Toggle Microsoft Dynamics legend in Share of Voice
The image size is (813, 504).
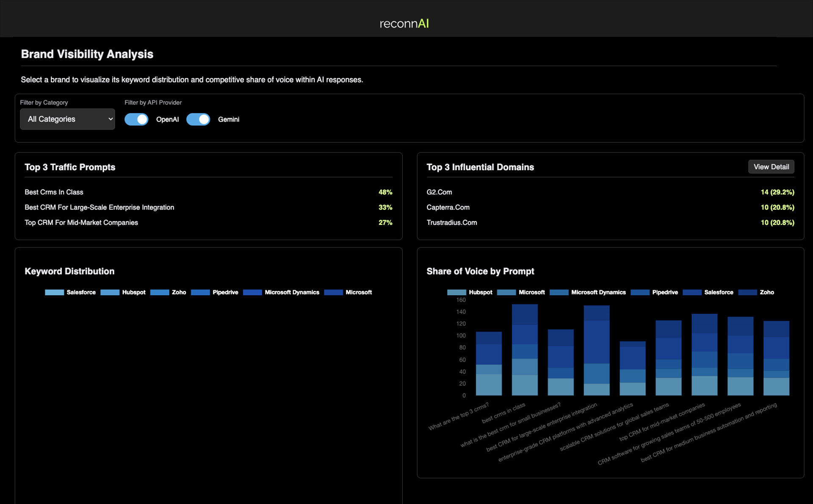coord(588,292)
